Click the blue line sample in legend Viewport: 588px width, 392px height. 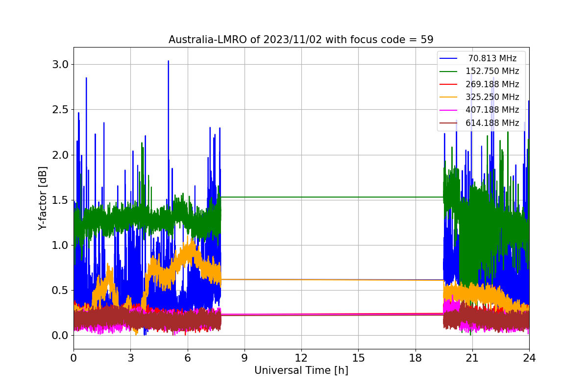point(449,58)
